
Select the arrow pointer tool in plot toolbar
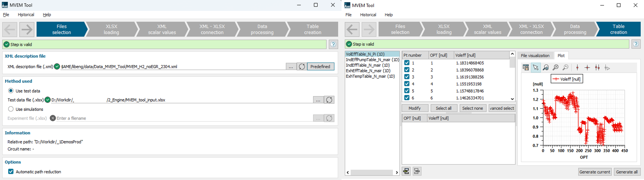(x=536, y=68)
